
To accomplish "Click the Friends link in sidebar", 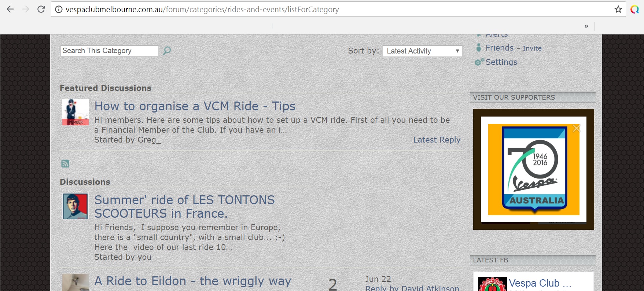I will (x=500, y=48).
